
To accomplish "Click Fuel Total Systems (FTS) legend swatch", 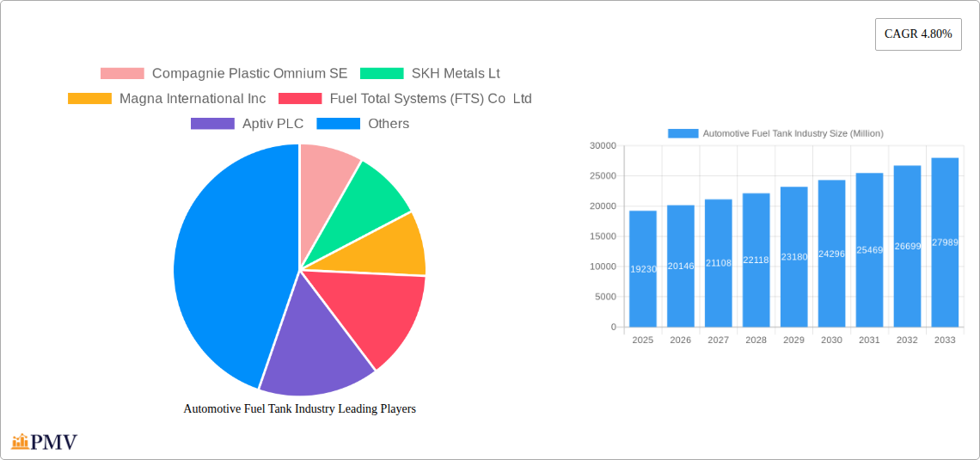I will pos(300,99).
